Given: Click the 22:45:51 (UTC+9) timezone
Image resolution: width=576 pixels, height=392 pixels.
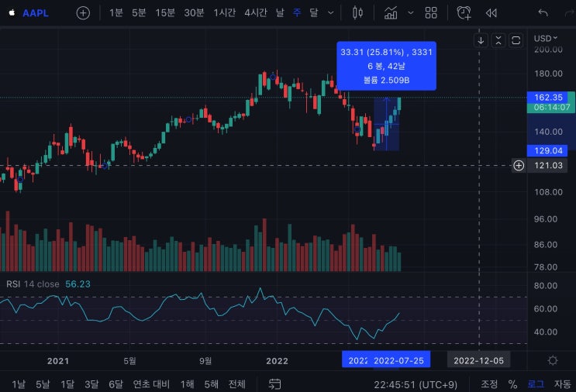Looking at the screenshot, I should pos(416,385).
